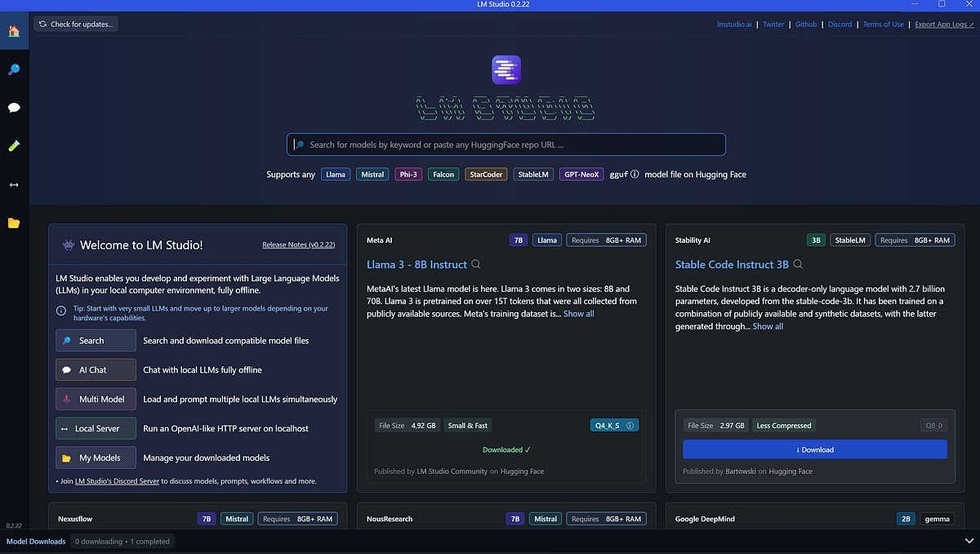
Task: Open My Models folder icon in sidebar
Action: 14,223
